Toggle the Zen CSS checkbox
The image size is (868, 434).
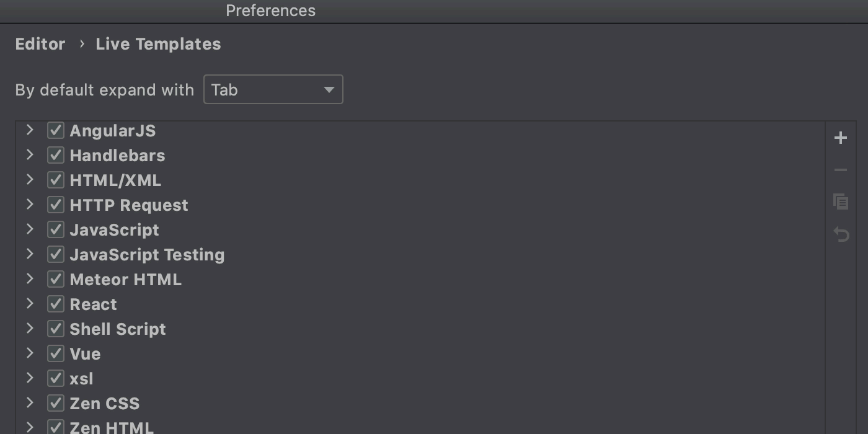[56, 403]
